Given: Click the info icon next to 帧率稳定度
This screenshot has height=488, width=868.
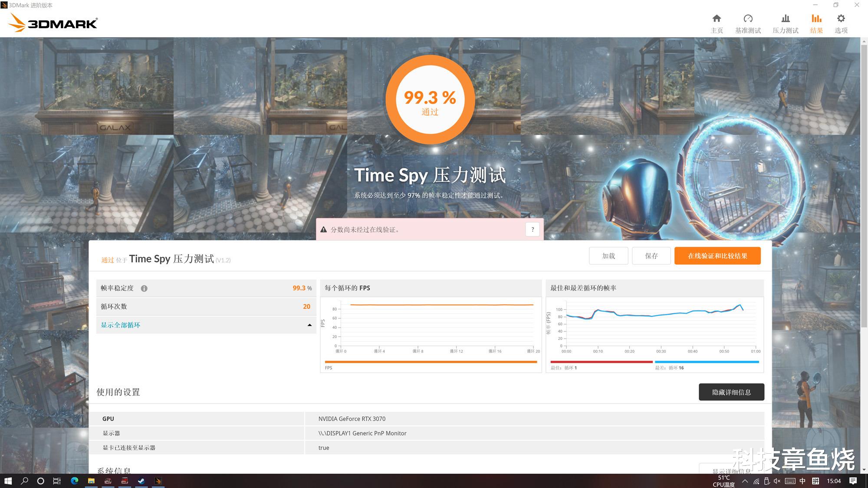Looking at the screenshot, I should 144,288.
